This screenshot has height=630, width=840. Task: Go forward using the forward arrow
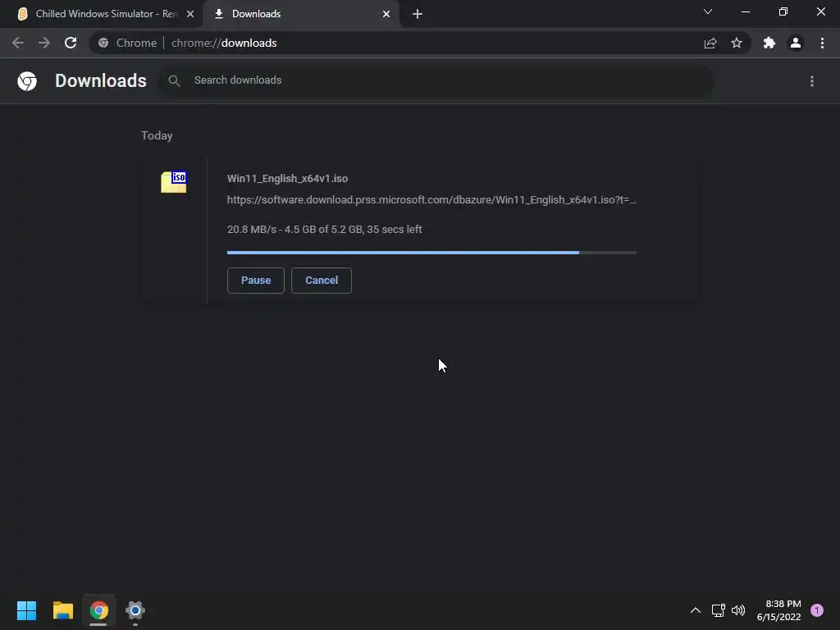[44, 43]
